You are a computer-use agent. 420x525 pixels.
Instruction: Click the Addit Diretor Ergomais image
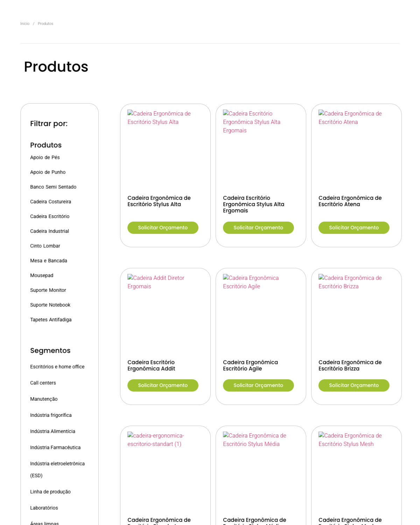(156, 282)
